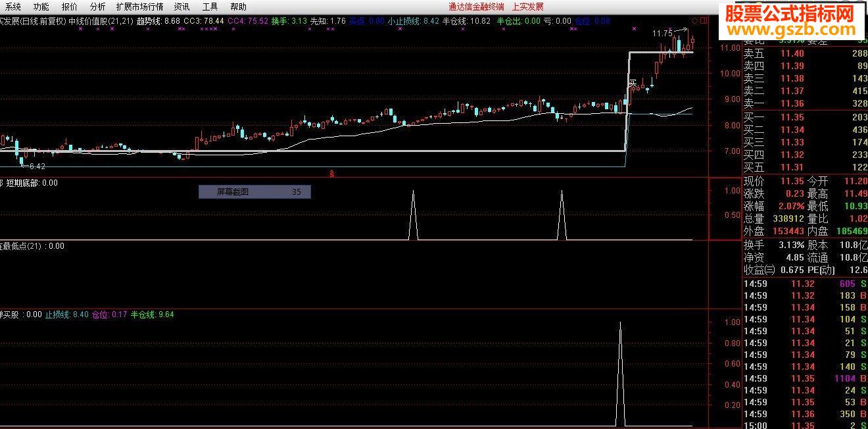Click the 卖一 11.36 order row
This screenshot has width=868, height=429.
click(806, 103)
